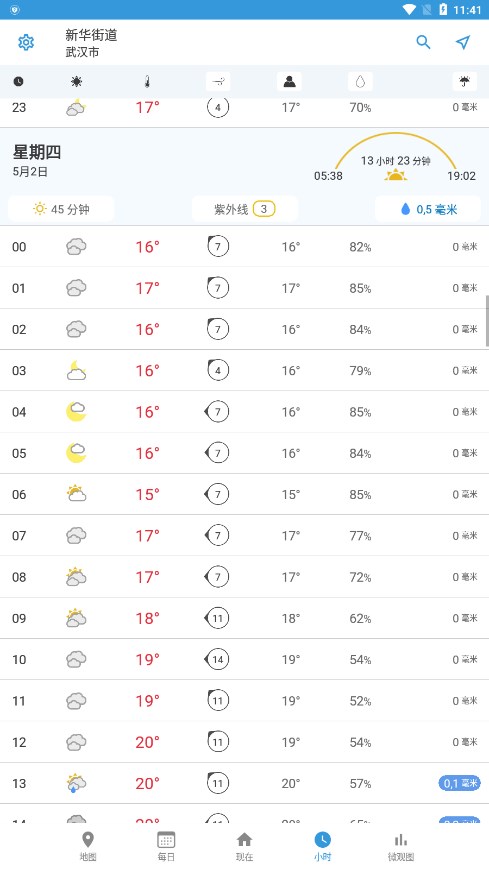Tap the wind column header icon
Image resolution: width=489 pixels, height=869 pixels.
tap(218, 81)
